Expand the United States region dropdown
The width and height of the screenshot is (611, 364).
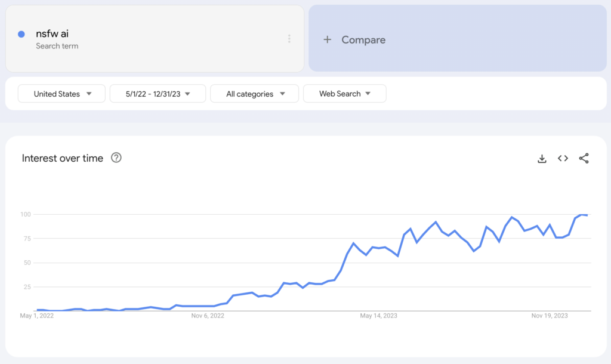click(61, 94)
